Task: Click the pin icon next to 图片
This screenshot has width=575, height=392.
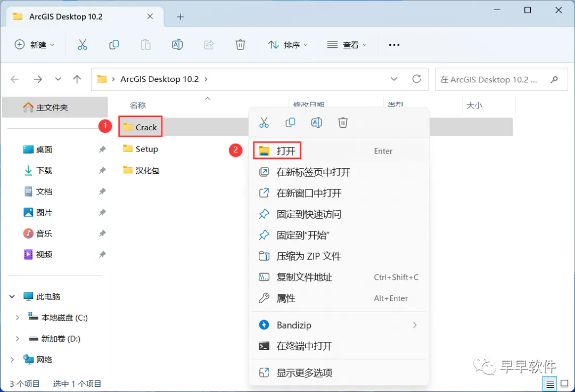Action: [102, 212]
